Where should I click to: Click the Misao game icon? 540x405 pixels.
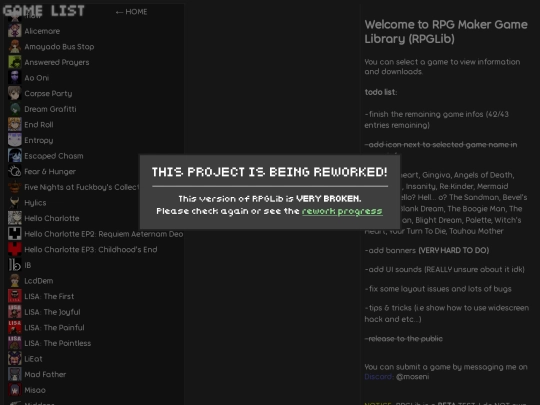[14, 390]
